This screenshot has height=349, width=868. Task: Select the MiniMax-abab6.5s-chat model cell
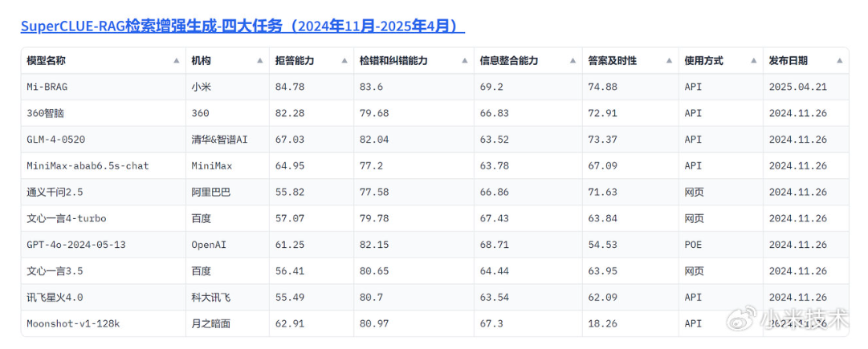(104, 165)
